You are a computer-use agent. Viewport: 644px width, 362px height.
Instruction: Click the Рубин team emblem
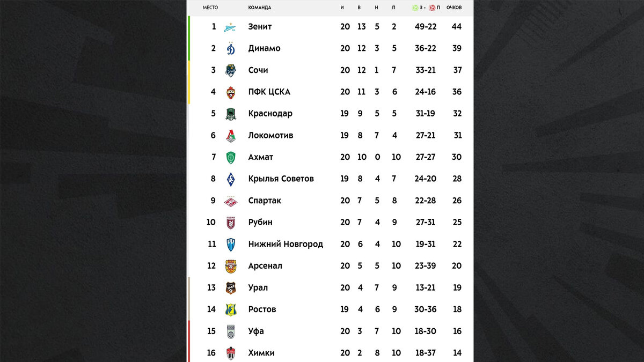pos(231,222)
